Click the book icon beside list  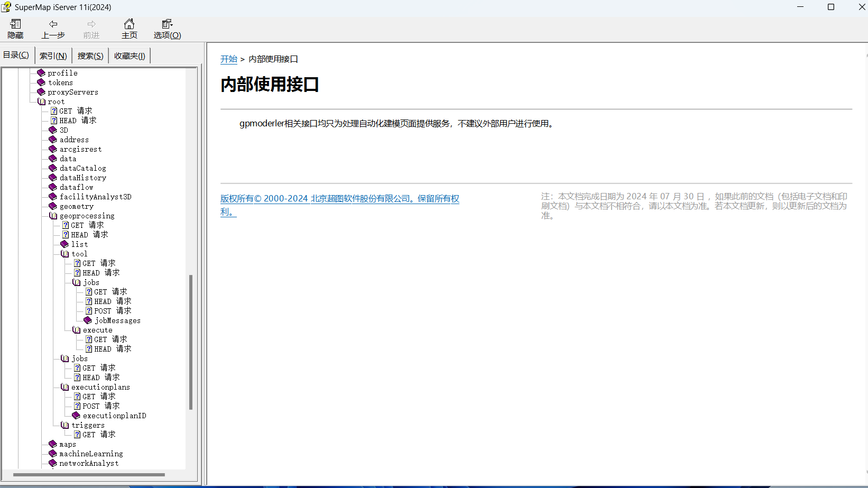click(64, 244)
